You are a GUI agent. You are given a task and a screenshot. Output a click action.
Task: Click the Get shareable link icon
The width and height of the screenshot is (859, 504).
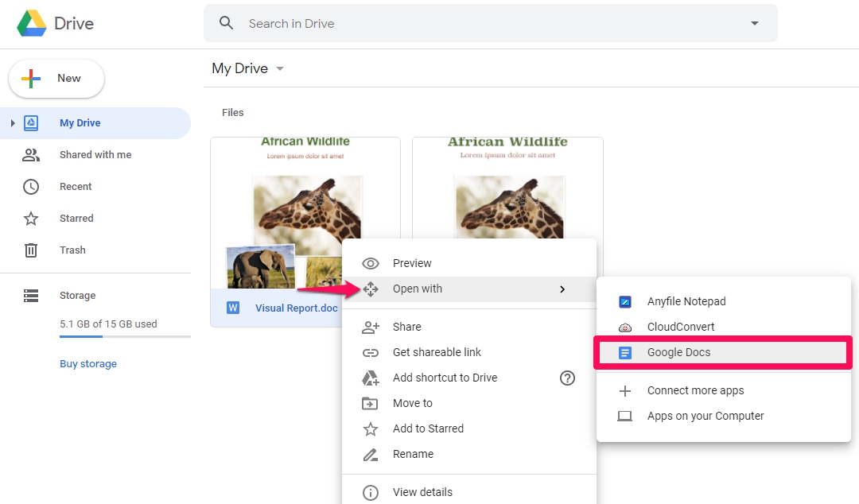(371, 352)
